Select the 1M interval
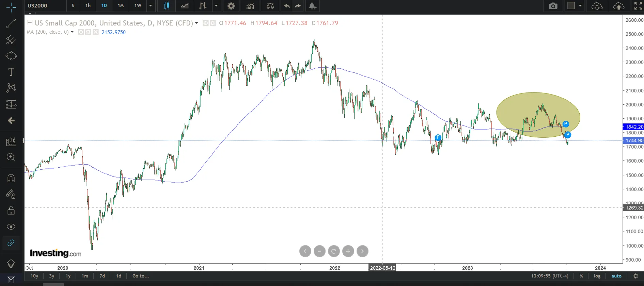The image size is (644, 286). [x=121, y=5]
